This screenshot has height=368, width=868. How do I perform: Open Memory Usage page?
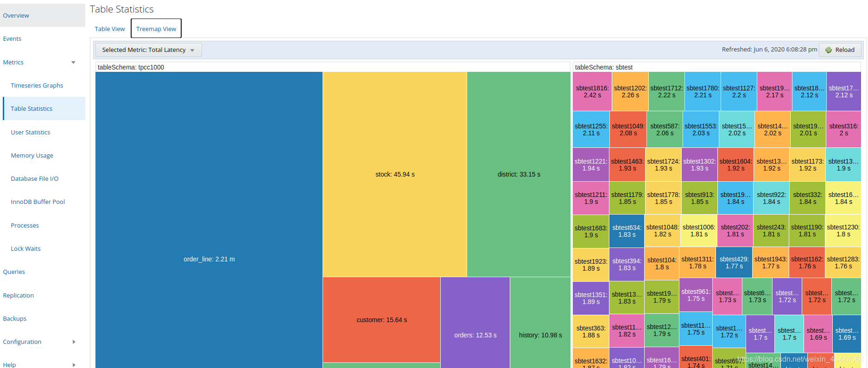click(32, 156)
